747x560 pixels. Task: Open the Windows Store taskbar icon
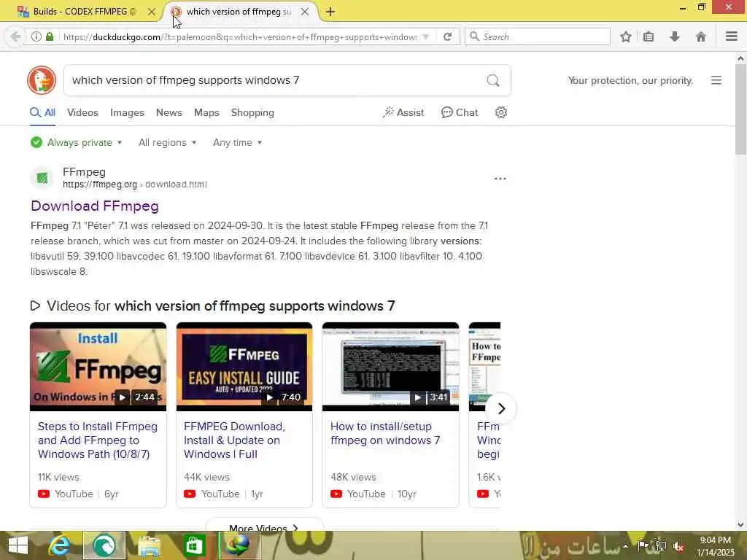[x=194, y=545]
